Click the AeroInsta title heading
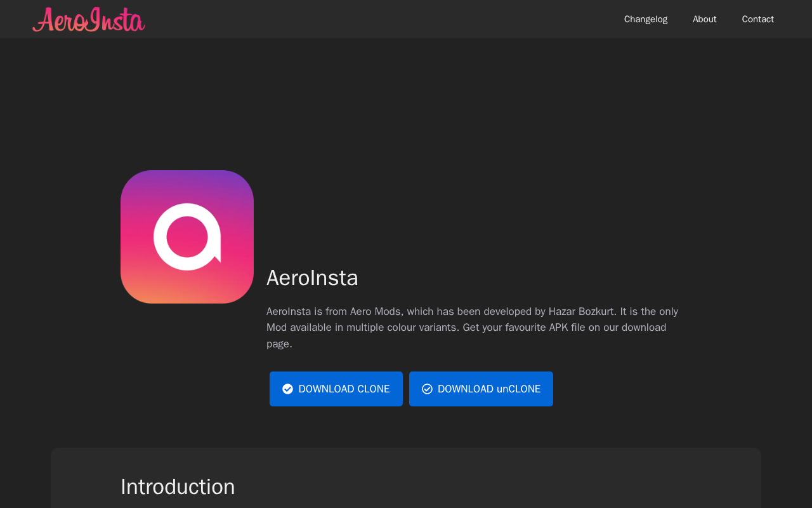 tap(312, 278)
